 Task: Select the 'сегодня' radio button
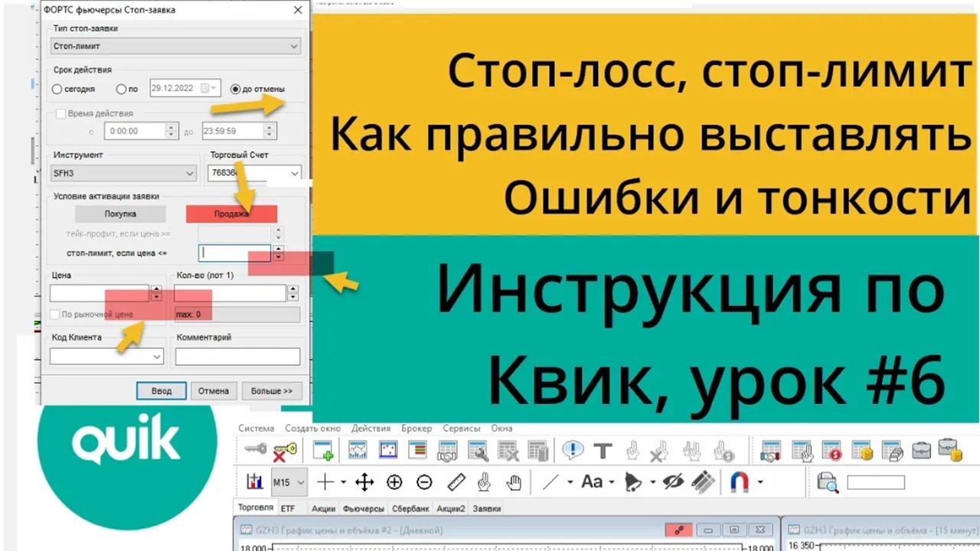tap(57, 89)
